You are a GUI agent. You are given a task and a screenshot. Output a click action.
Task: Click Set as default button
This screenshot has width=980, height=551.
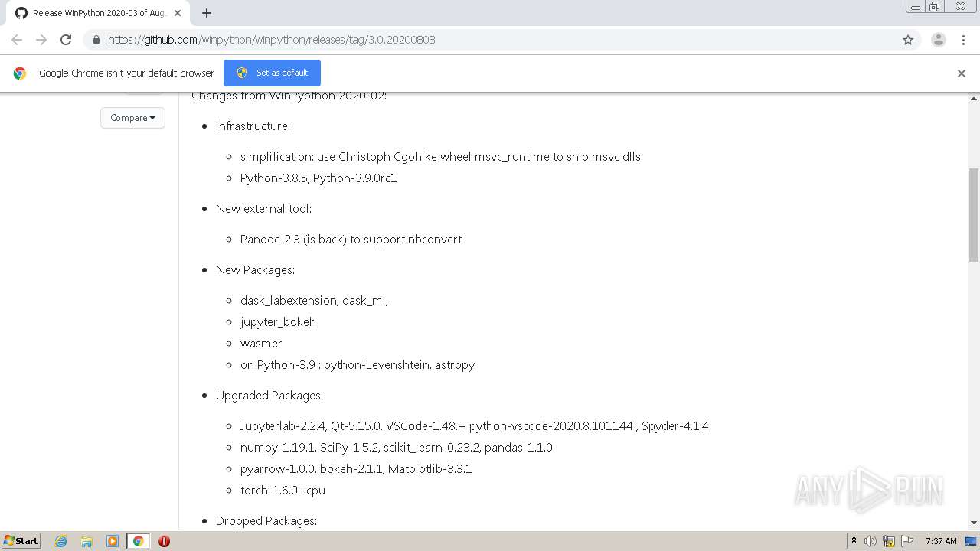click(x=272, y=73)
